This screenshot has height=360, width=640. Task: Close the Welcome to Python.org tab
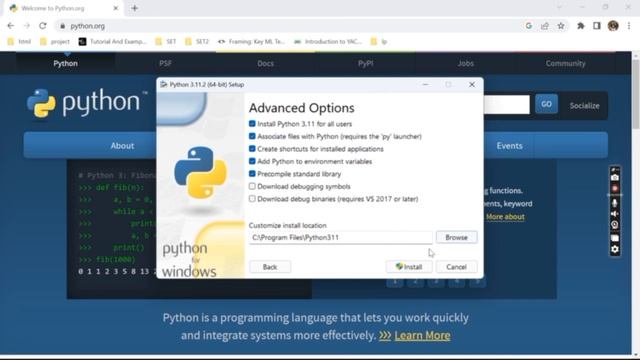(x=116, y=8)
